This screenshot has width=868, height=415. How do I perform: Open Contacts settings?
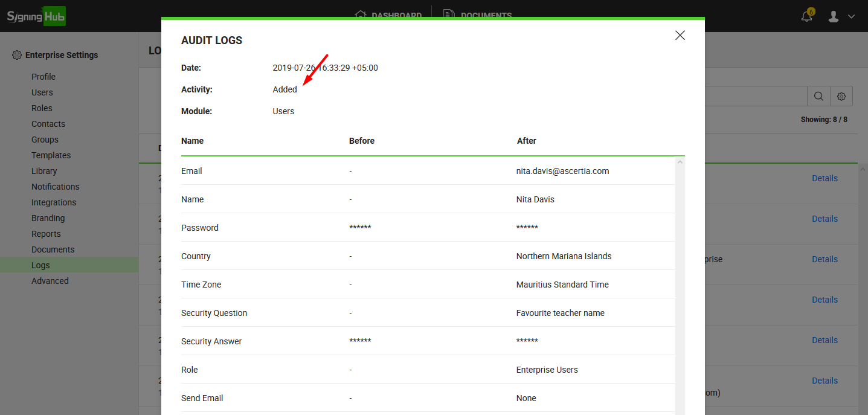coord(48,124)
